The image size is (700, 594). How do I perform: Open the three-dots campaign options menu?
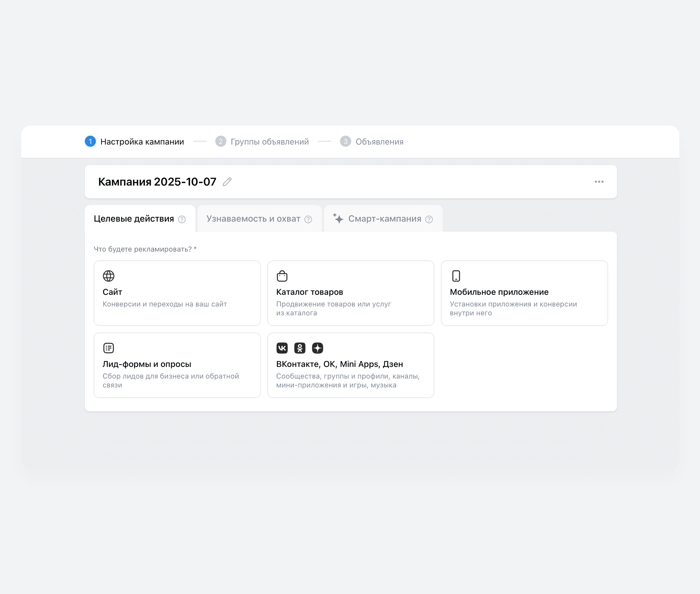tap(599, 182)
